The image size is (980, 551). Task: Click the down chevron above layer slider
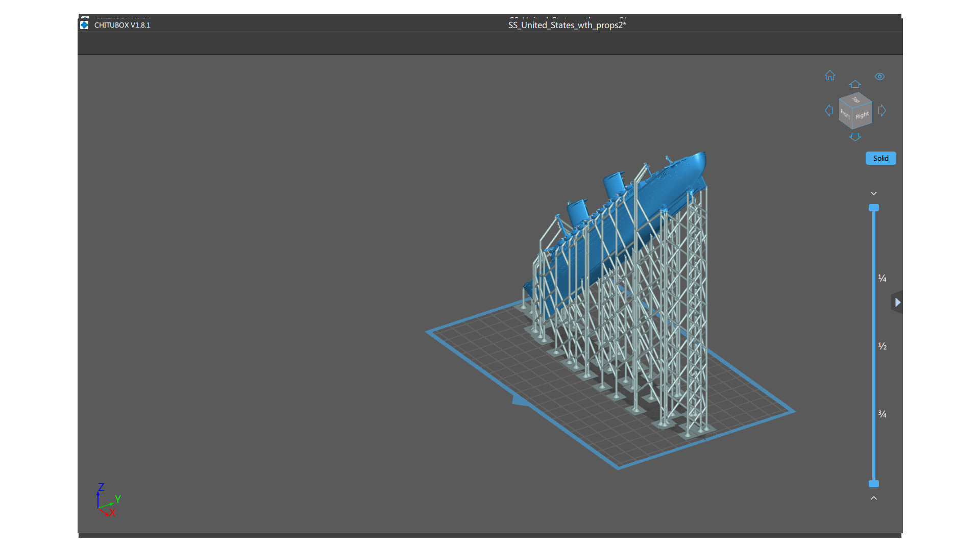click(874, 193)
